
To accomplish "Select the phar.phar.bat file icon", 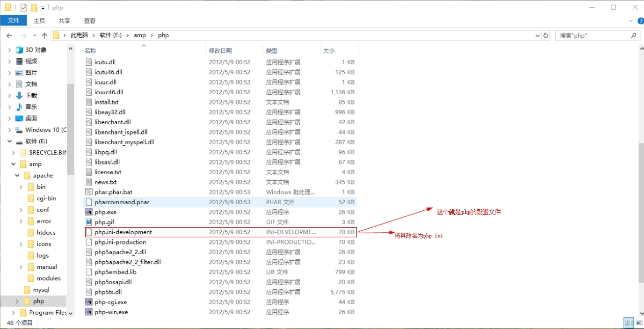I will click(x=89, y=192).
